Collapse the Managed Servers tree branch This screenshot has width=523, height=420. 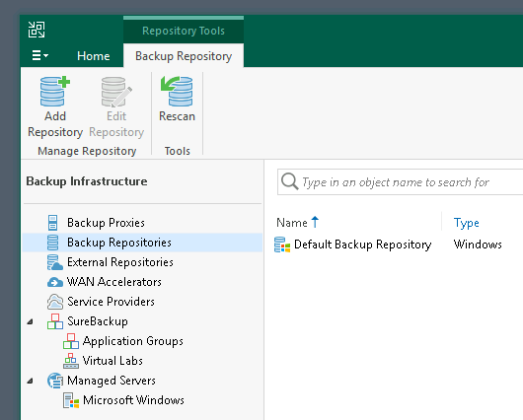[30, 381]
